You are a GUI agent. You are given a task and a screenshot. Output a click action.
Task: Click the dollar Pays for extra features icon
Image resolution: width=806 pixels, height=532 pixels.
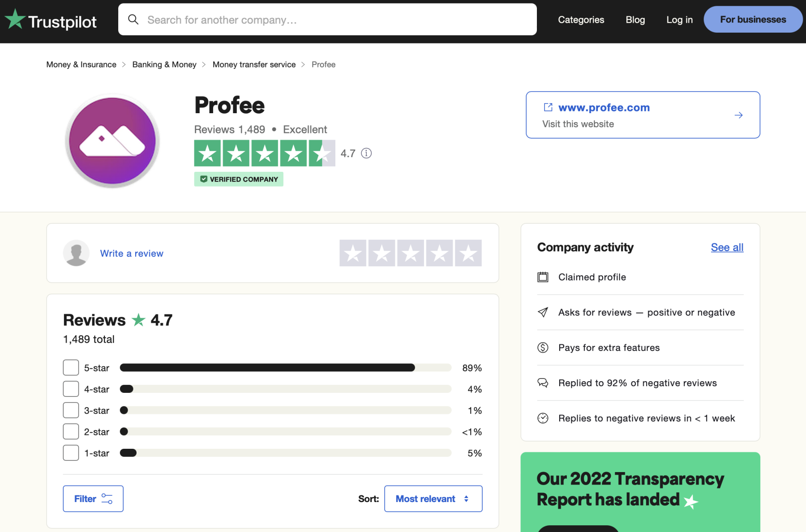[x=543, y=348]
